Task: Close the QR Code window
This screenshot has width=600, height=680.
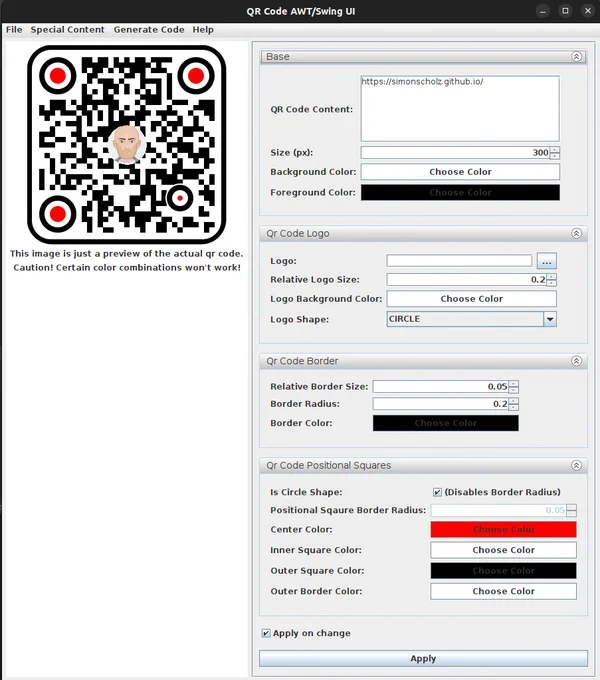Action: pos(588,11)
